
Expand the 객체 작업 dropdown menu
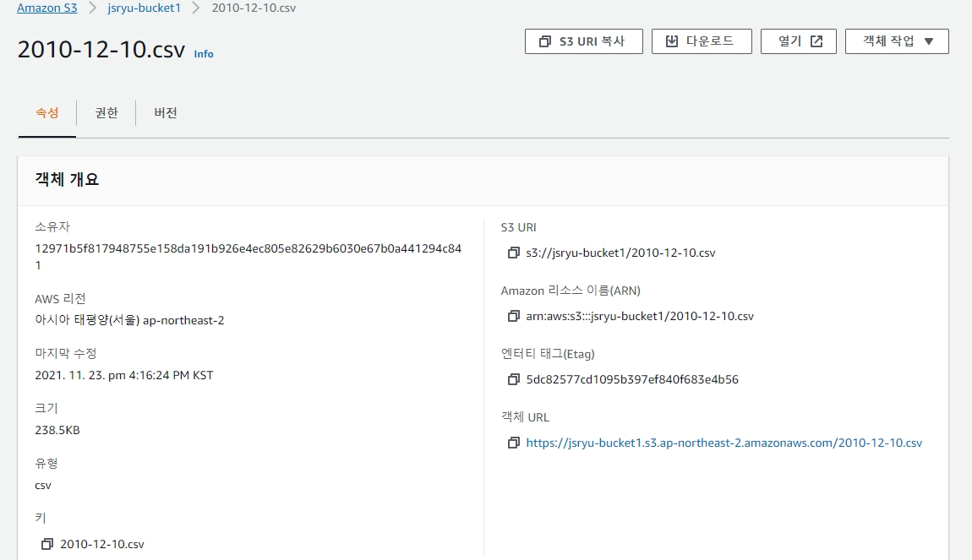tap(896, 41)
